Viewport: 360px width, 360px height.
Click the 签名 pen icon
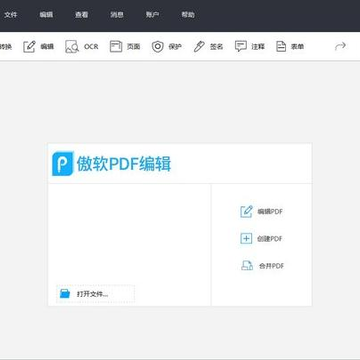[x=199, y=46]
